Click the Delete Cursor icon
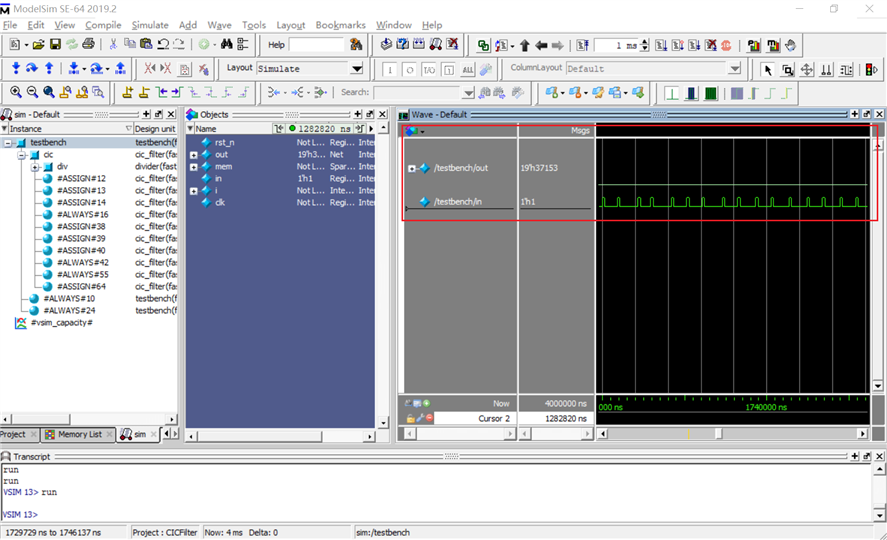Screen dimensions: 887x540 click(144, 92)
